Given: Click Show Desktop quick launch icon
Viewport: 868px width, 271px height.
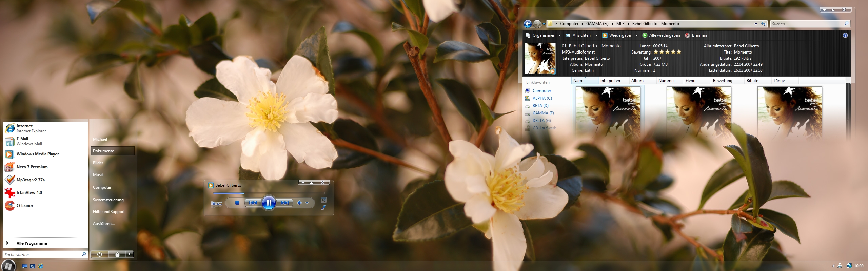Looking at the screenshot, I should click(x=24, y=266).
